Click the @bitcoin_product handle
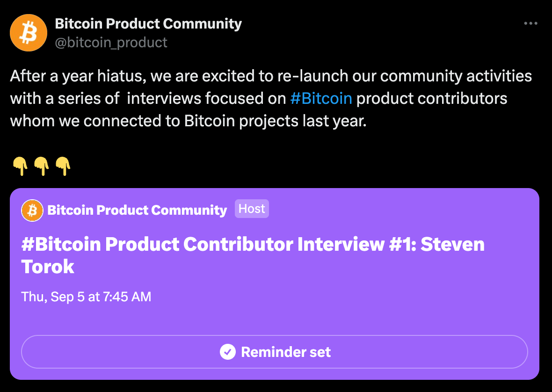Viewport: 552px width, 392px height. (x=111, y=43)
